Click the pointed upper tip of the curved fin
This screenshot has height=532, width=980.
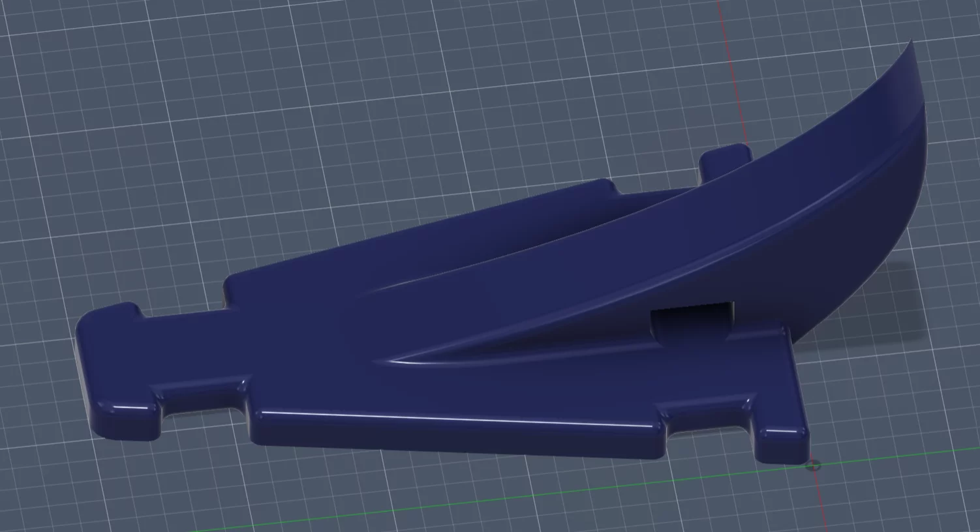click(910, 42)
